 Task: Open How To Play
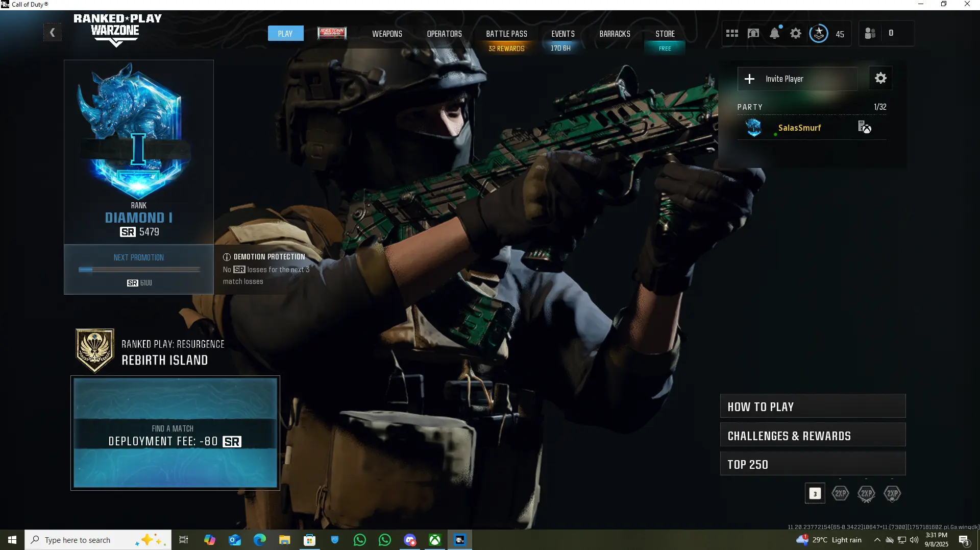pos(813,406)
